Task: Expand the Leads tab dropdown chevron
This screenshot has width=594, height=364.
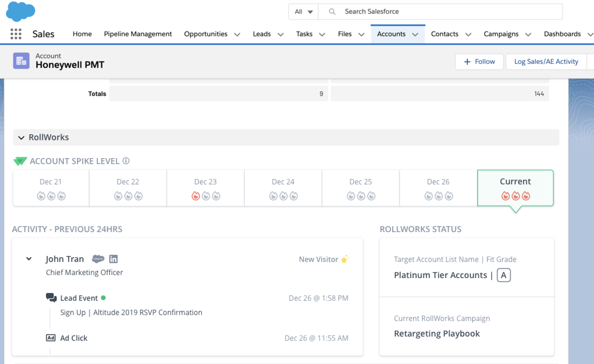Action: [281, 34]
